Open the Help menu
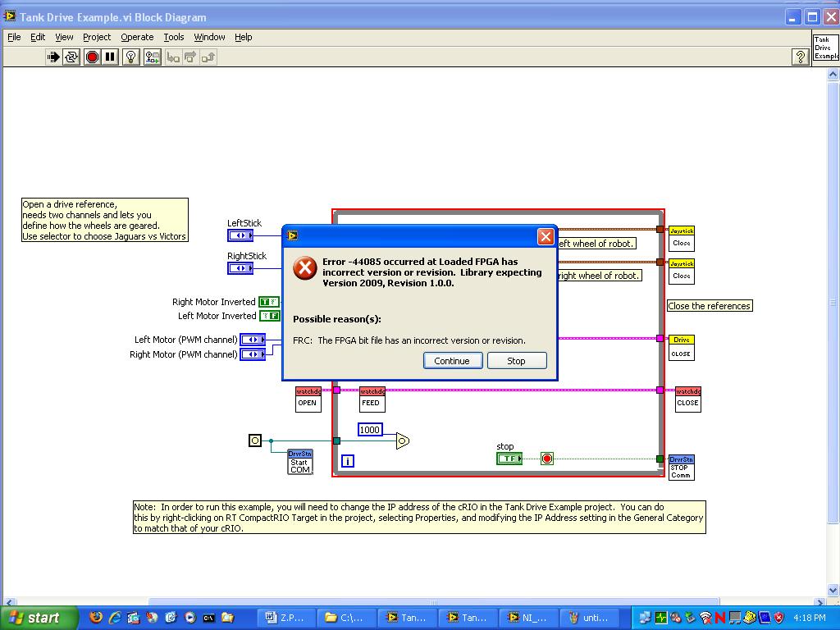The image size is (840, 630). (243, 37)
